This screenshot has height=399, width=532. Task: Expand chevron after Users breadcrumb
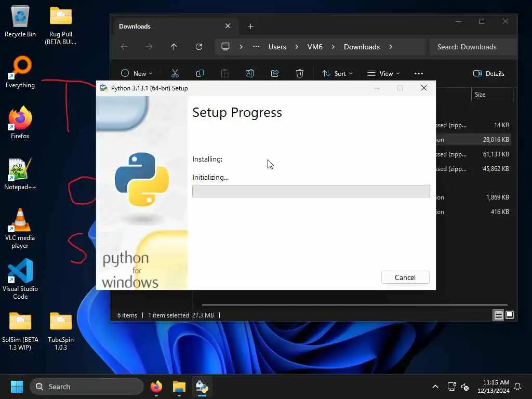297,47
